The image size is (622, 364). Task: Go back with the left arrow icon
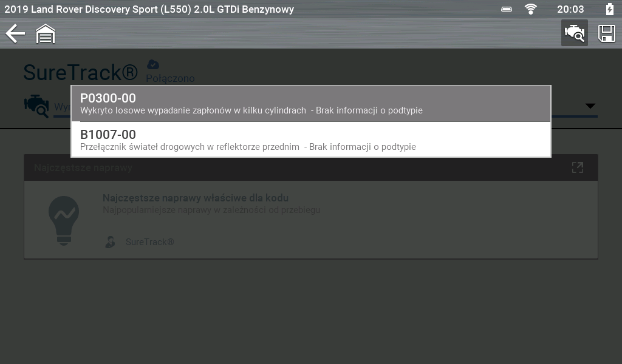pos(15,33)
